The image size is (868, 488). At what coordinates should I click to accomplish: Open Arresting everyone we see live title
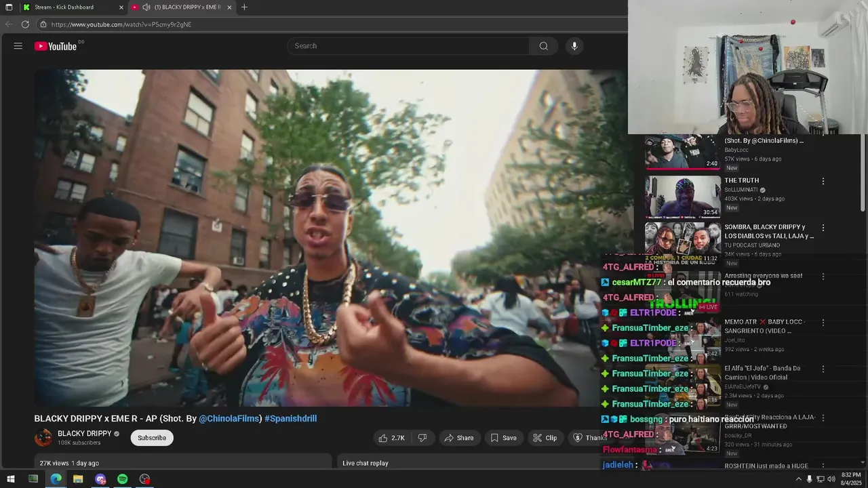point(763,276)
